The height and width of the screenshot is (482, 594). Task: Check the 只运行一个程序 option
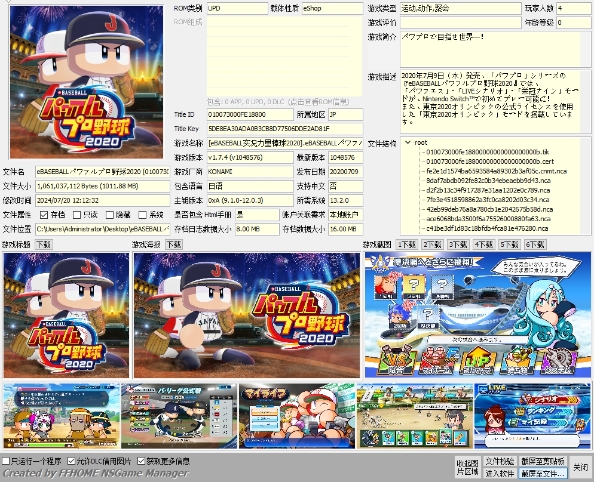tap(6, 461)
